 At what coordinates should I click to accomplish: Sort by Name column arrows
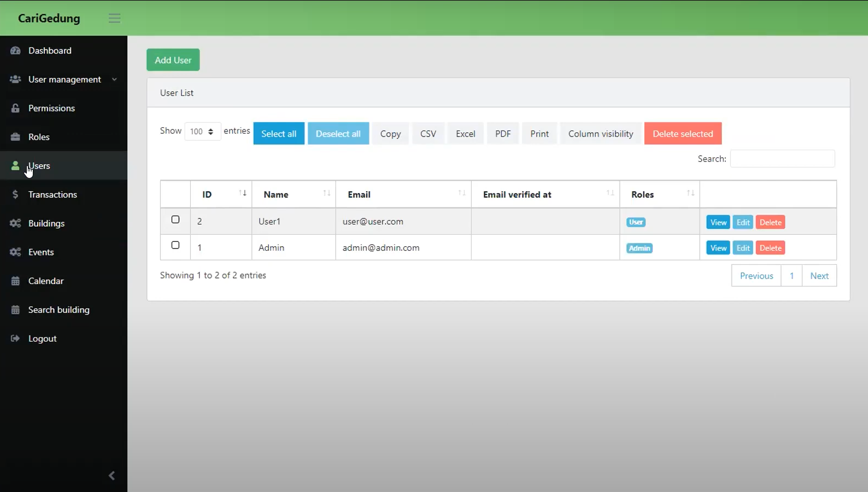pos(327,193)
